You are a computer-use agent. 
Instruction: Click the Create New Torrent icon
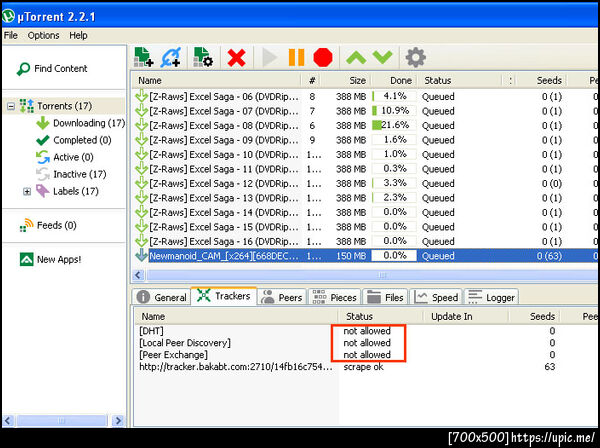tap(203, 57)
